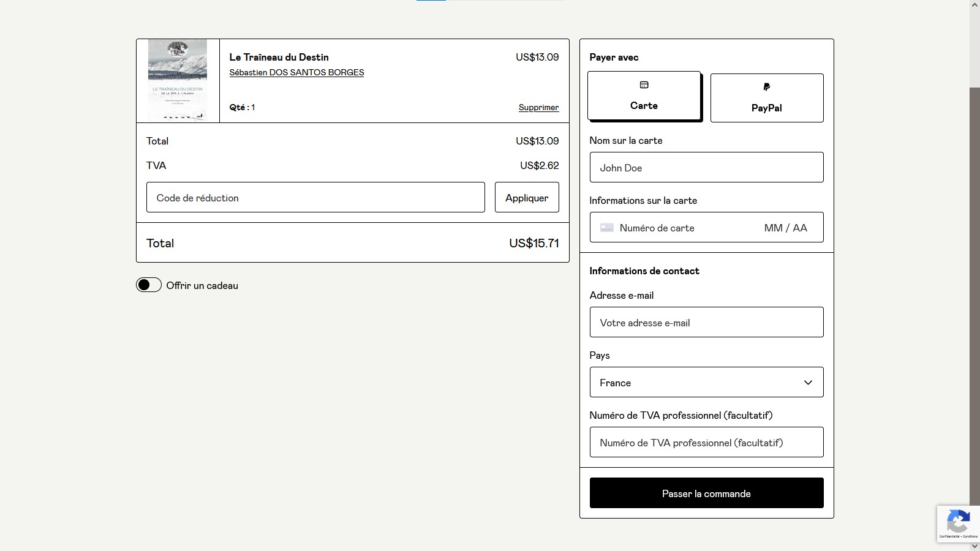This screenshot has height=551, width=980.
Task: Click the Nom sur la carte field
Action: coord(706,168)
